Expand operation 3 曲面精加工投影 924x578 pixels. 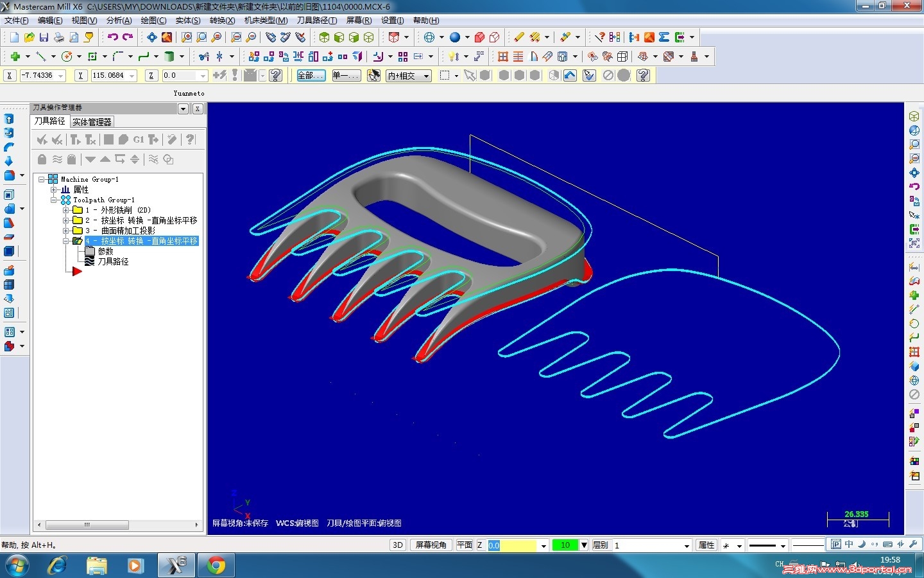coord(66,231)
